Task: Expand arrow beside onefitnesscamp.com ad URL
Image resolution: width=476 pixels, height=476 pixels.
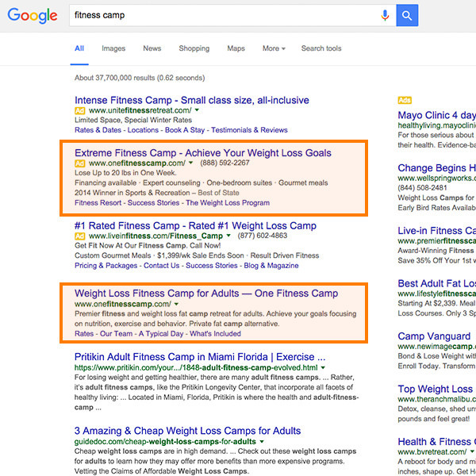Action: click(190, 163)
